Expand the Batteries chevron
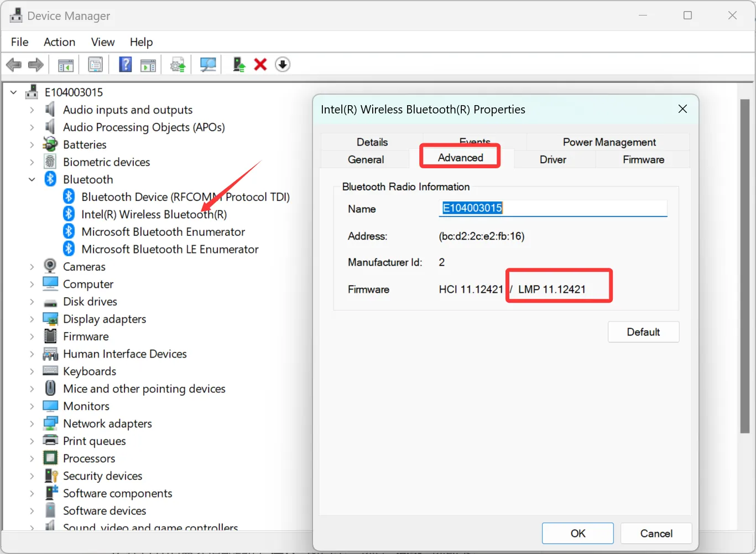Screen dimensions: 756x554 pyautogui.click(x=32, y=144)
